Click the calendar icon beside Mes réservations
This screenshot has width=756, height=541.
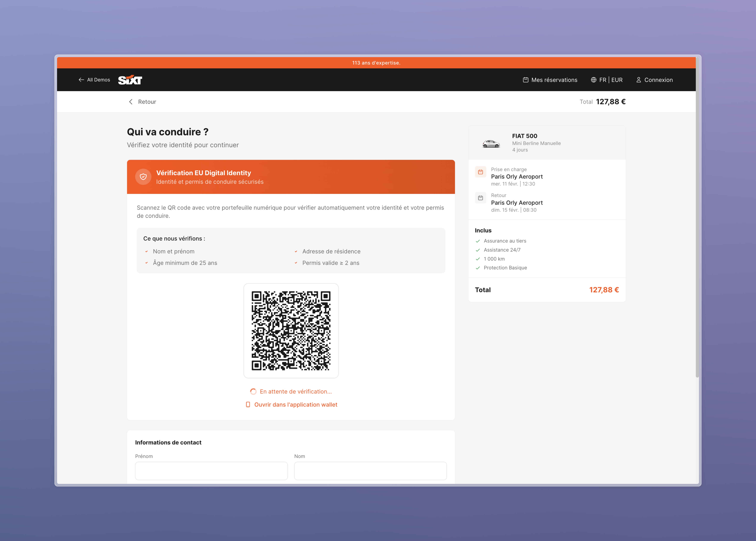526,80
